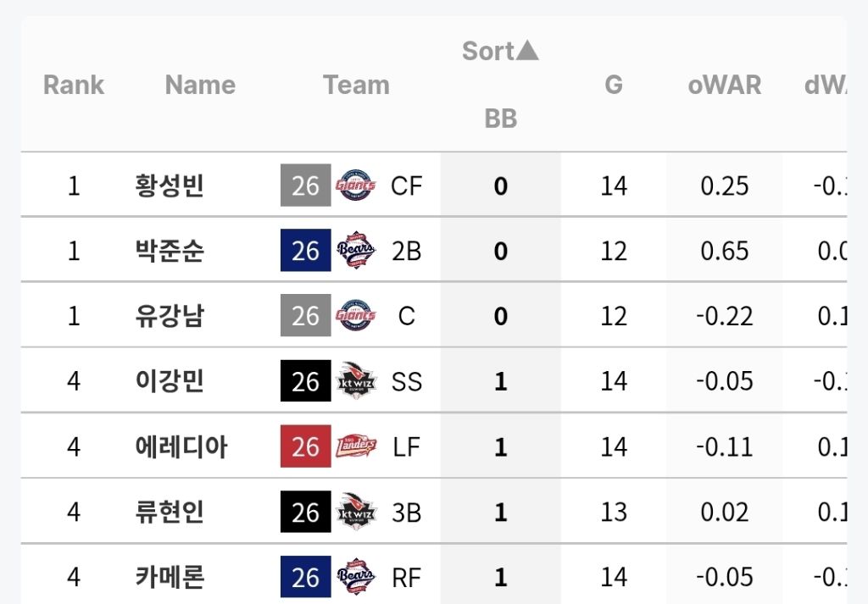
Task: Click Giants logo in 황성빈 row
Action: coord(356,186)
